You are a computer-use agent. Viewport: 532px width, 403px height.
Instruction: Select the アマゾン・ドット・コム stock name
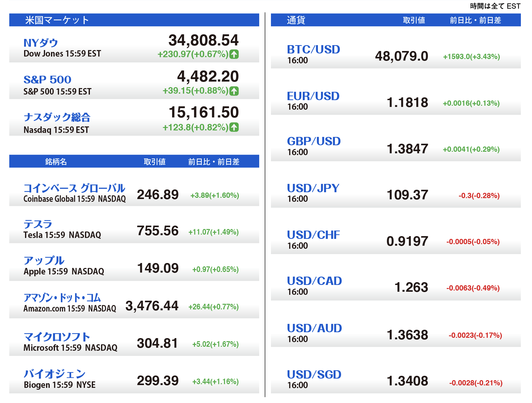click(x=62, y=298)
